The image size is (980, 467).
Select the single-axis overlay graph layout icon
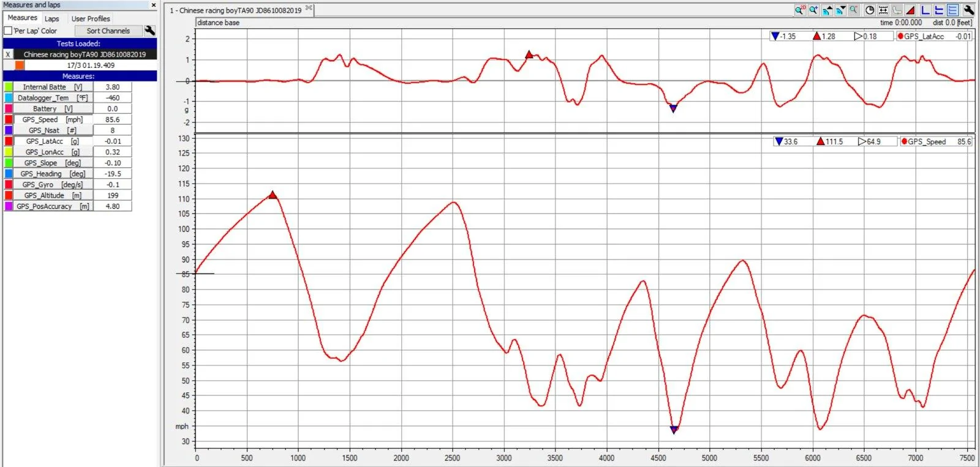tap(925, 10)
